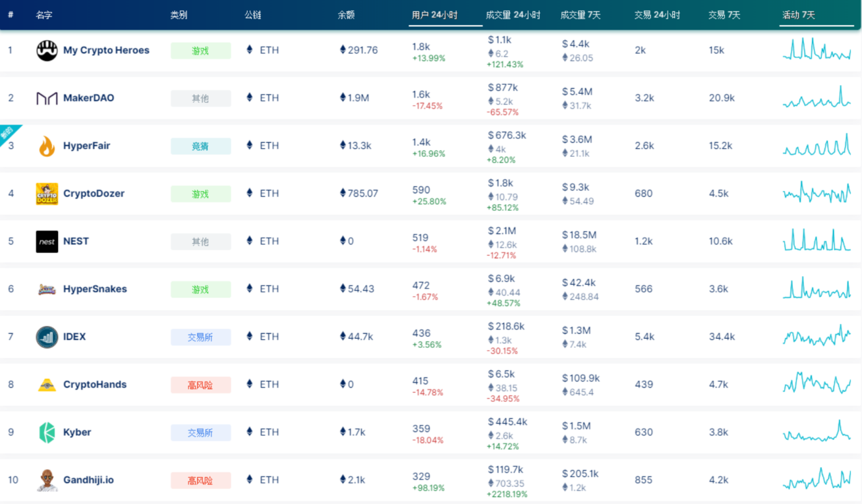Screen dimensions: 862x504
Task: Click the ETH chain icon in My Crypto Heroes row
Action: click(x=249, y=50)
